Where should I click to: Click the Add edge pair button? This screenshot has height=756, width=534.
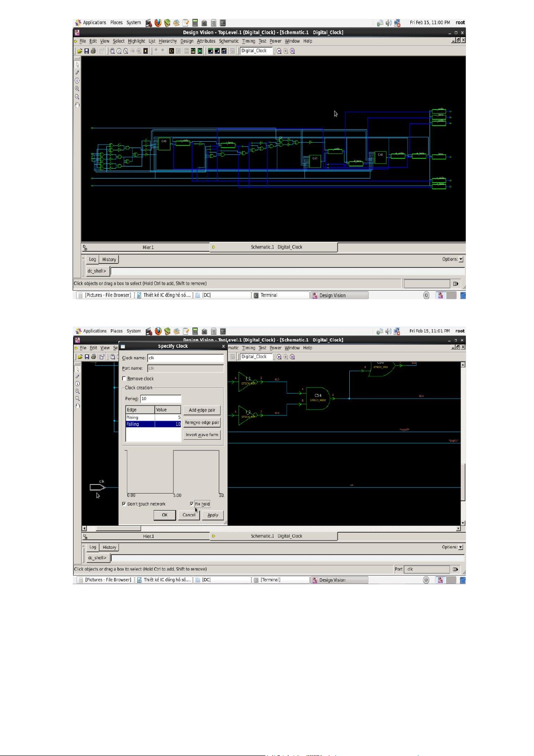[202, 410]
